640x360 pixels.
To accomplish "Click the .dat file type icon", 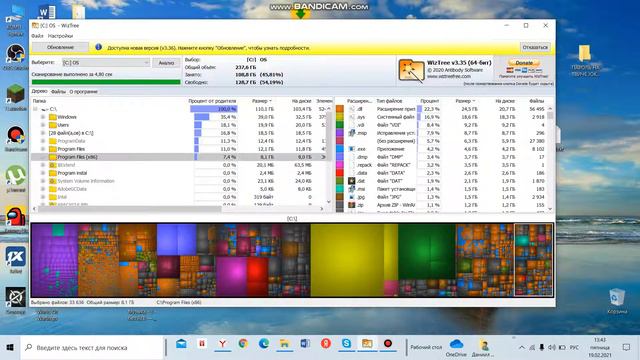I will [352, 181].
